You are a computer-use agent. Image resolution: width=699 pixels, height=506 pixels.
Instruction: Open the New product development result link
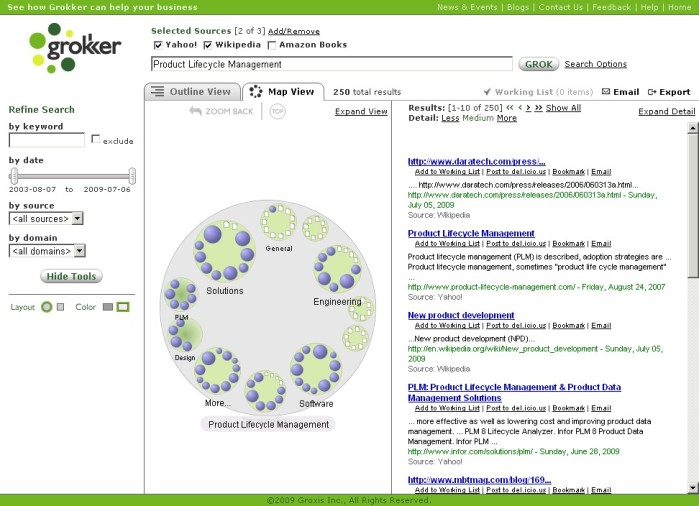click(461, 315)
